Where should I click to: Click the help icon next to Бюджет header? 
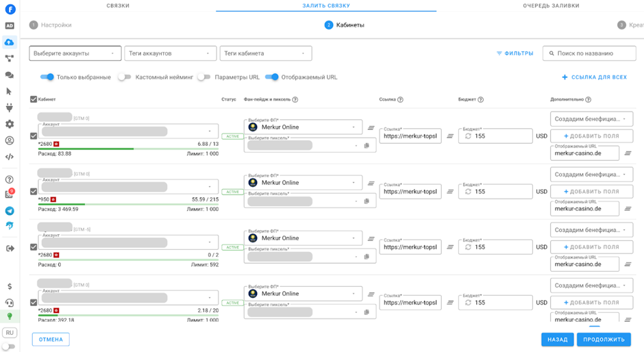tap(481, 100)
